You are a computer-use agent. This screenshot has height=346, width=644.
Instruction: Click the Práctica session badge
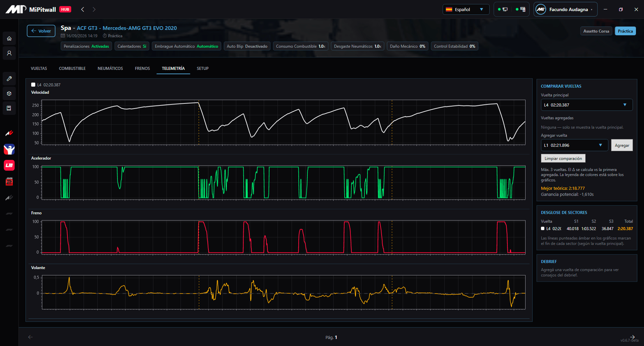[x=625, y=31]
